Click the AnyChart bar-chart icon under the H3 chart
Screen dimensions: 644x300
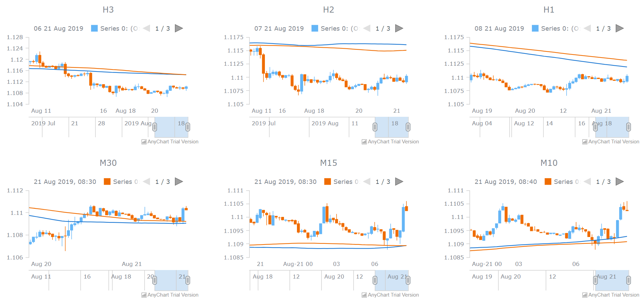click(144, 142)
